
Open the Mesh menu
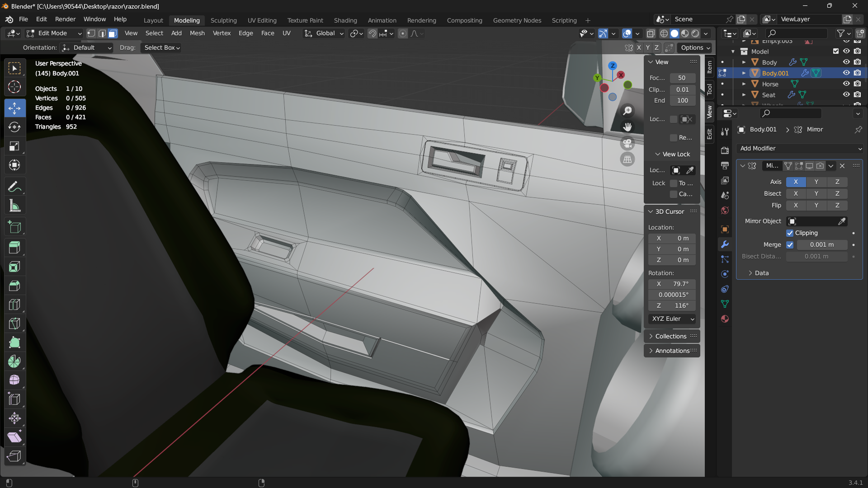click(197, 33)
